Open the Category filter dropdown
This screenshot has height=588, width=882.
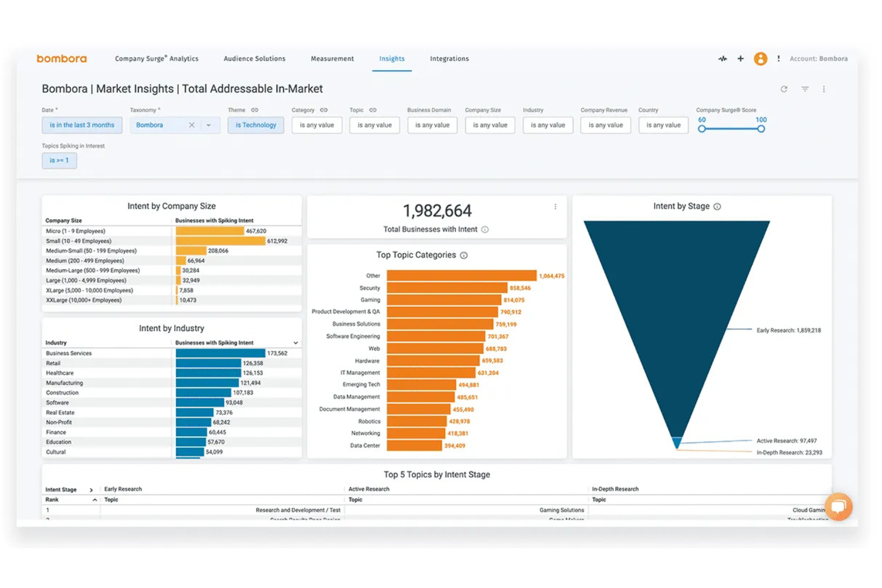point(316,125)
